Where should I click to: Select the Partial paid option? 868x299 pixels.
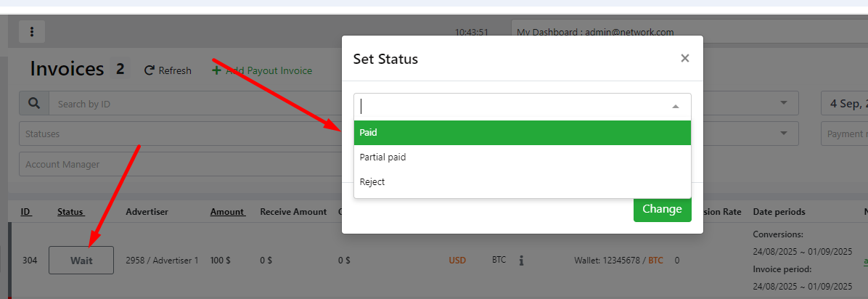click(522, 157)
